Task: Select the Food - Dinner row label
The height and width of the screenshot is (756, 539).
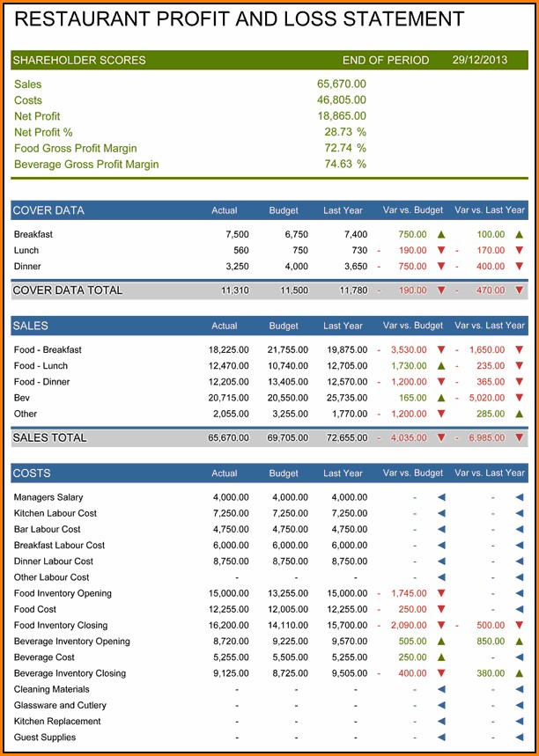Action: (x=42, y=382)
